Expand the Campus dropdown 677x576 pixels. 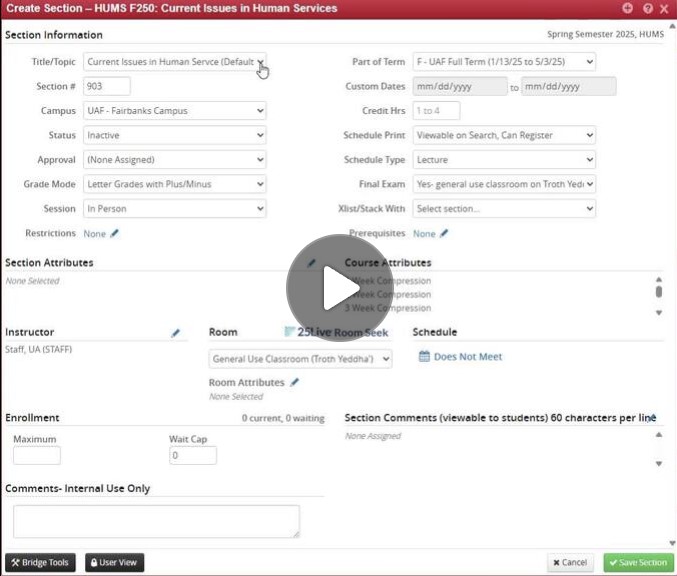pyautogui.click(x=175, y=111)
